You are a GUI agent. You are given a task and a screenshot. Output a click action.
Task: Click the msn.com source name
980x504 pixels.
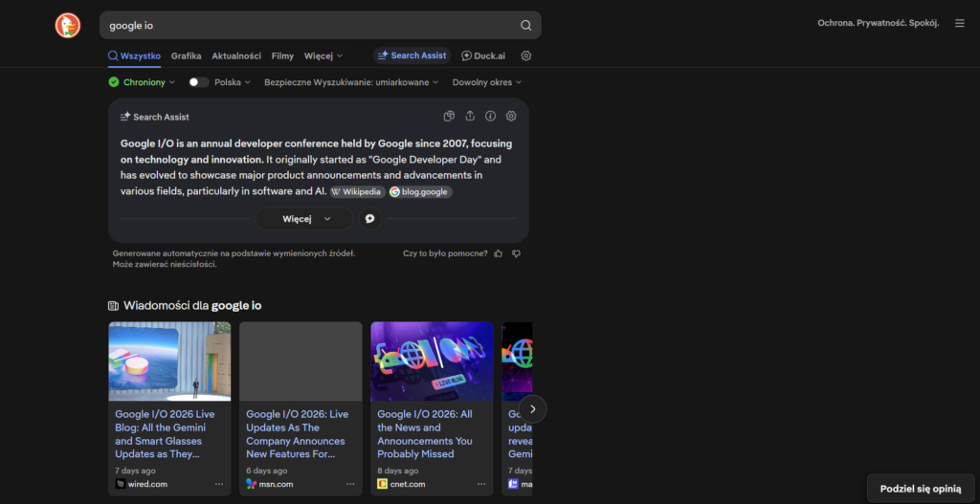pos(277,484)
